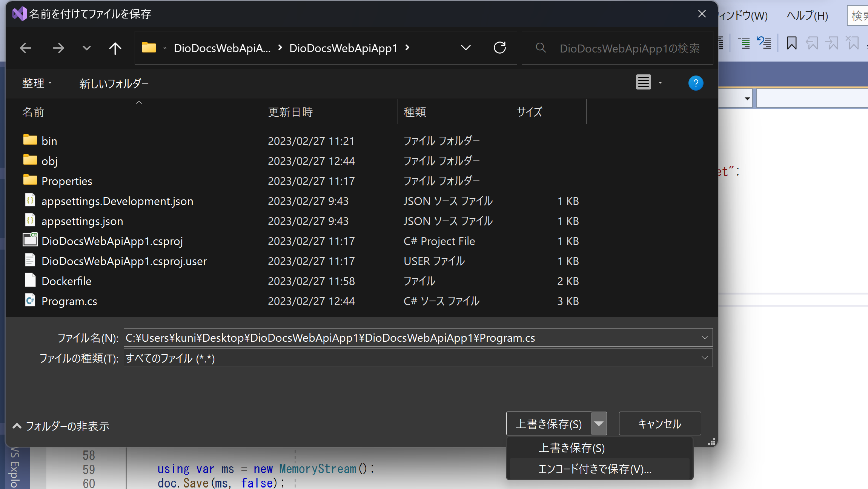The height and width of the screenshot is (489, 868).
Task: Select DioDocsWebApiApp1.csproj.user file
Action: (x=124, y=261)
